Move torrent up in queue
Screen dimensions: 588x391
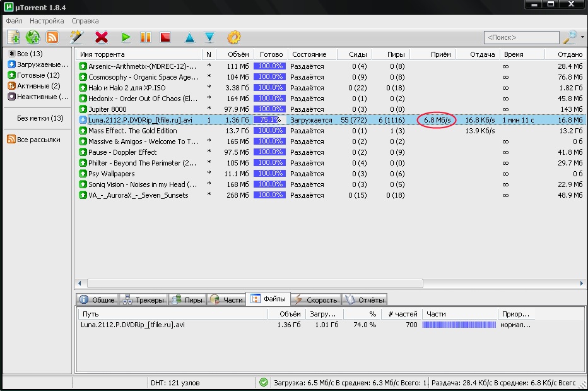click(x=189, y=38)
